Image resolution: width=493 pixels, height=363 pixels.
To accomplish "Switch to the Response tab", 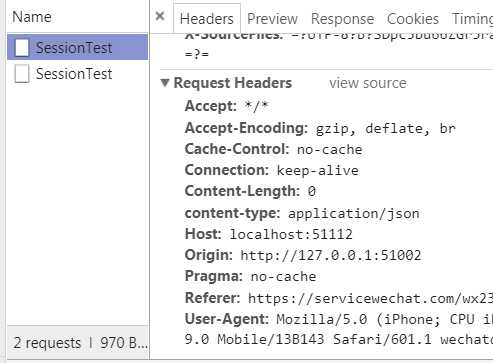I will pos(342,19).
